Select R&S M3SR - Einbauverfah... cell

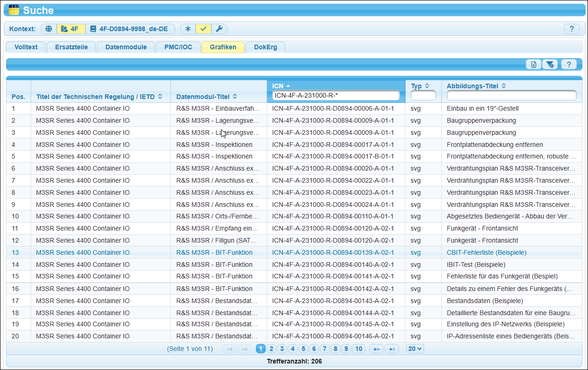[x=218, y=108]
